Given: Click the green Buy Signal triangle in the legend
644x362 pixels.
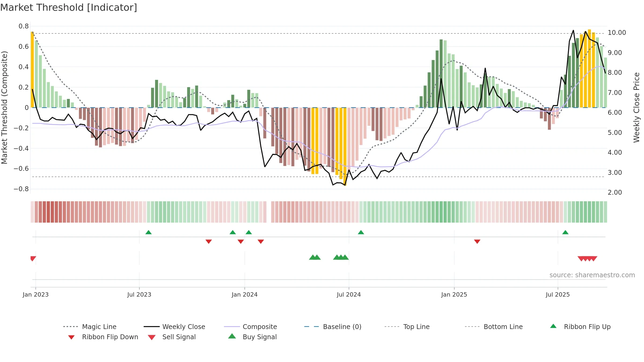Looking at the screenshot, I should [x=232, y=336].
